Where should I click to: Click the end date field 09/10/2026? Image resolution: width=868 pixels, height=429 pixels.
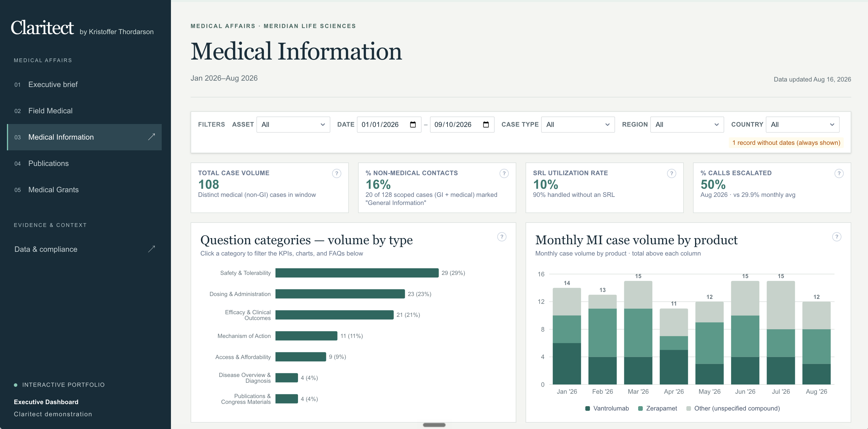point(462,124)
